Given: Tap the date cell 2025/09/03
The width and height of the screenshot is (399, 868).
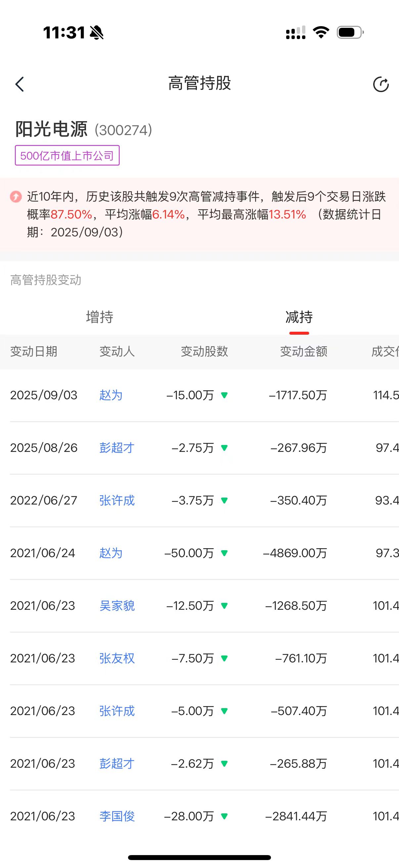Looking at the screenshot, I should pos(44,395).
